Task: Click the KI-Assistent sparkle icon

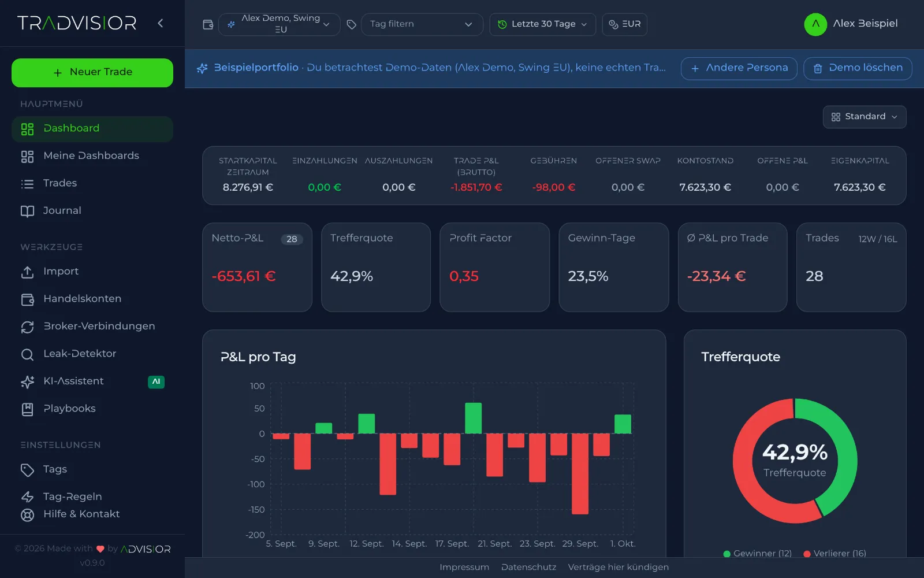Action: click(27, 382)
